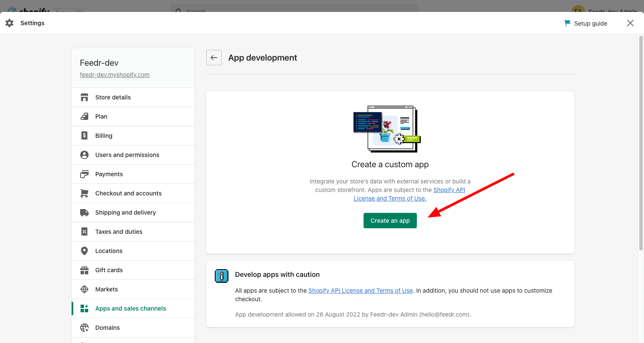Open the Setup guide
644x343 pixels.
tap(586, 23)
